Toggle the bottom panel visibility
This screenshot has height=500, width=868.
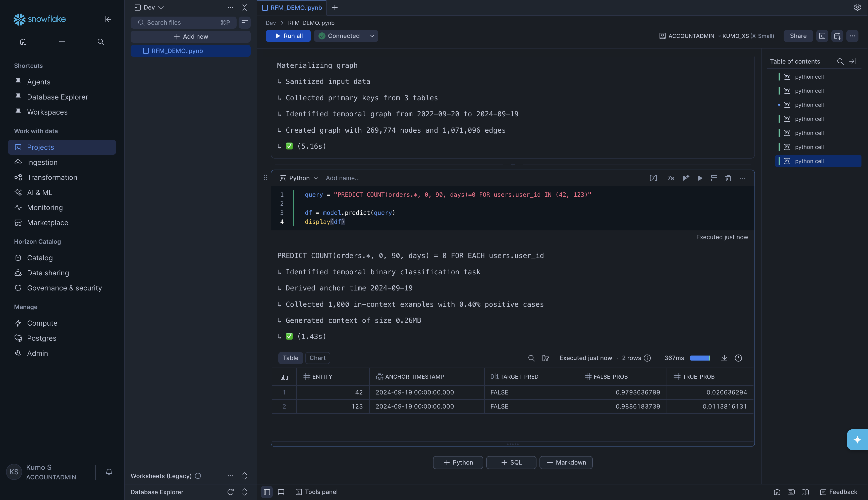(x=281, y=492)
